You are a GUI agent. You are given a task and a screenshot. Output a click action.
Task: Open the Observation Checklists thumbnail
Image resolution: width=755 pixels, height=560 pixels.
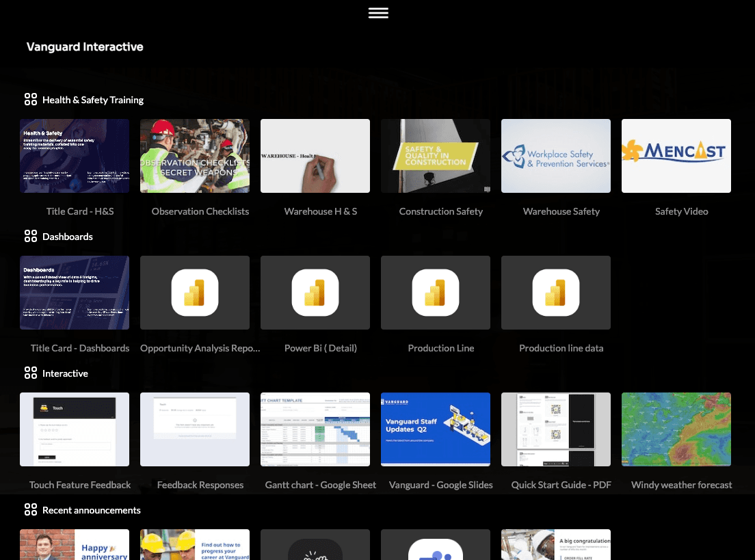pyautogui.click(x=194, y=156)
